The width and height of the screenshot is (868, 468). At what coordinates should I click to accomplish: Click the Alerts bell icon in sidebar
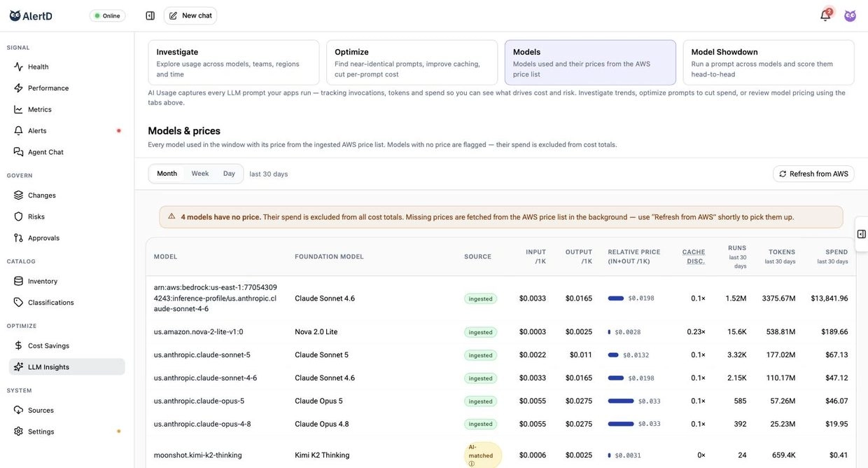pyautogui.click(x=18, y=131)
